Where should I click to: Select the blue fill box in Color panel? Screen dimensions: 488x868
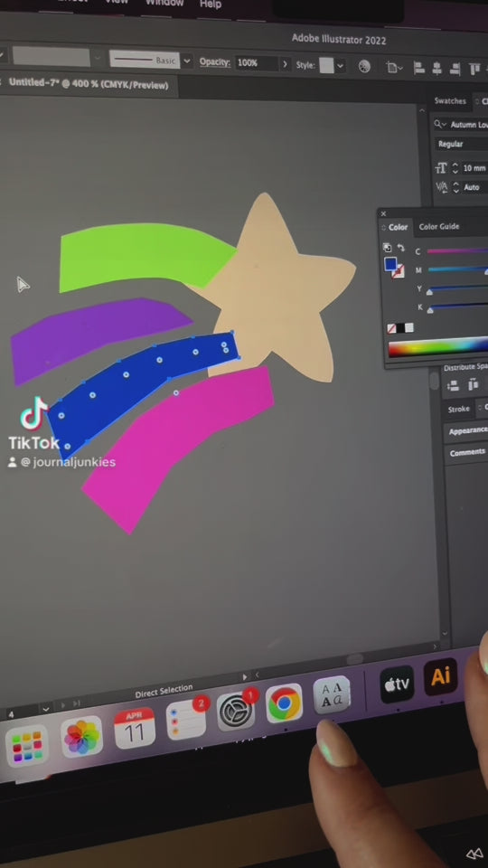point(390,264)
